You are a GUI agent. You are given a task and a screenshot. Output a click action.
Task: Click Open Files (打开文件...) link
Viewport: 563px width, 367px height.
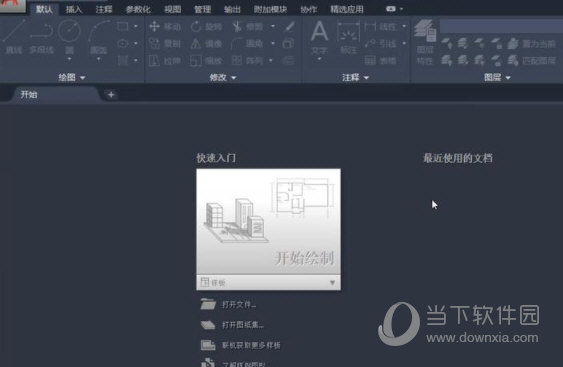coord(228,305)
